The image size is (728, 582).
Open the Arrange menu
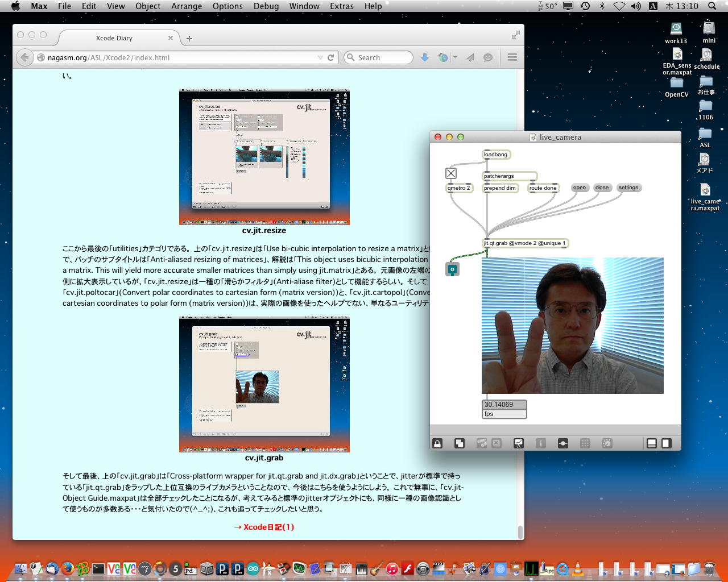[187, 6]
